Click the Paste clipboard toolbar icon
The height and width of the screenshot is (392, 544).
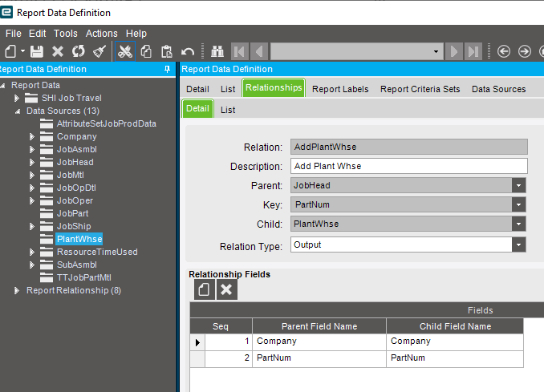[167, 51]
